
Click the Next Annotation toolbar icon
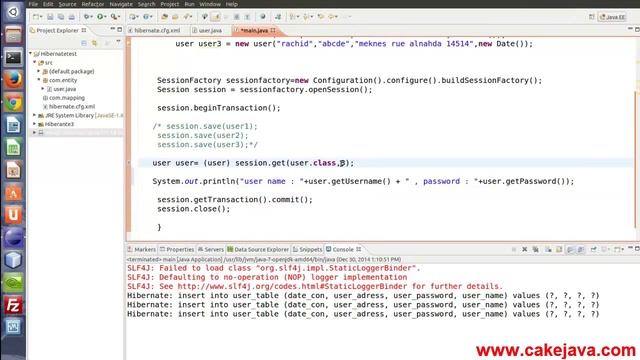[292, 17]
